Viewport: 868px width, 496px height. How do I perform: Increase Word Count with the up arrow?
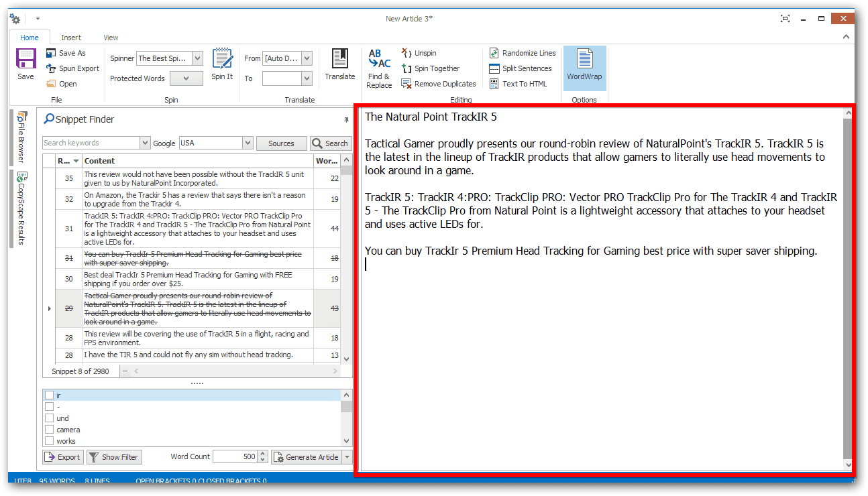[x=263, y=454]
